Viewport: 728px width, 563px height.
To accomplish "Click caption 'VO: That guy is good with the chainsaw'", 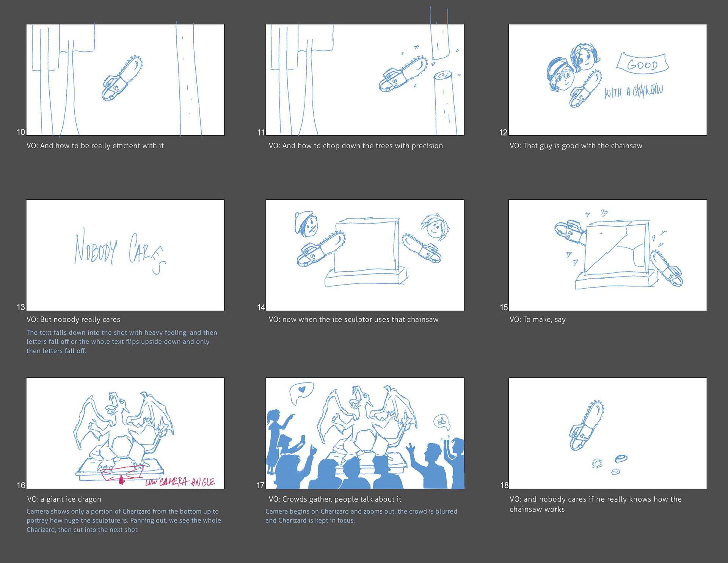I will pyautogui.click(x=576, y=146).
